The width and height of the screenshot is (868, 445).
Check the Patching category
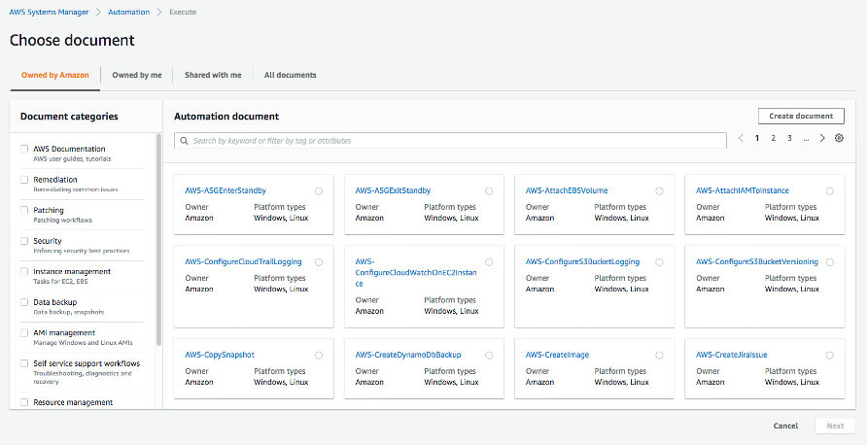pyautogui.click(x=24, y=210)
